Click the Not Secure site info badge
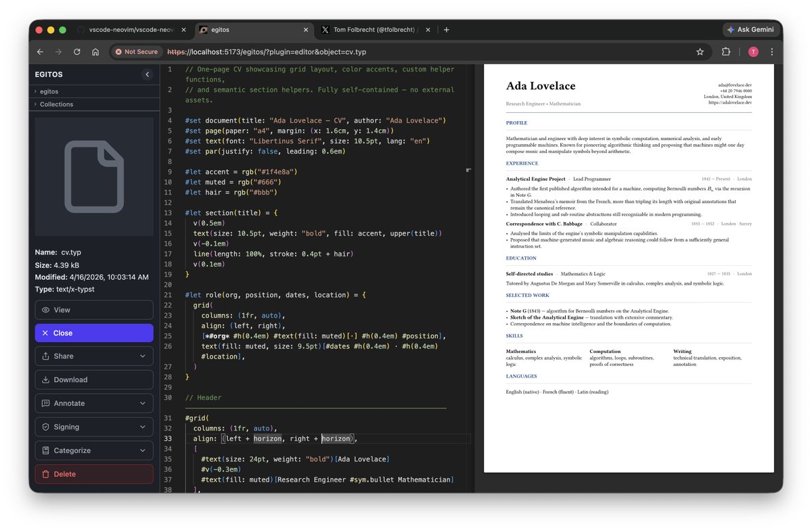 point(137,51)
